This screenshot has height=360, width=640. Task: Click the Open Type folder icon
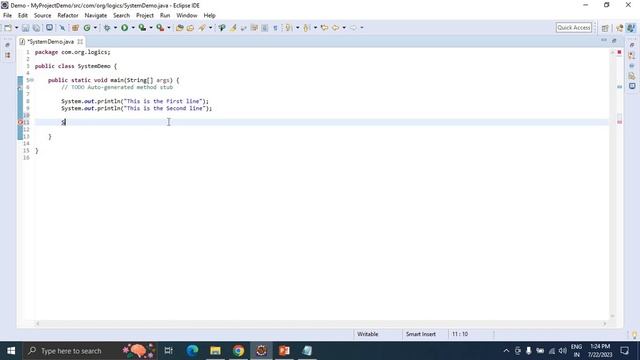tap(180, 28)
